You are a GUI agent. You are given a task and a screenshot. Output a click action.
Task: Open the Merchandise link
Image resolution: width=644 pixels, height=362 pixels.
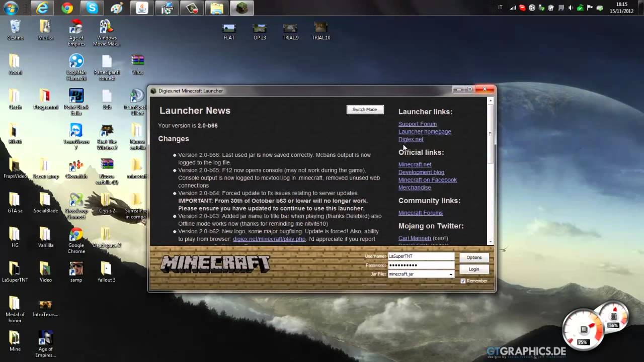point(415,188)
